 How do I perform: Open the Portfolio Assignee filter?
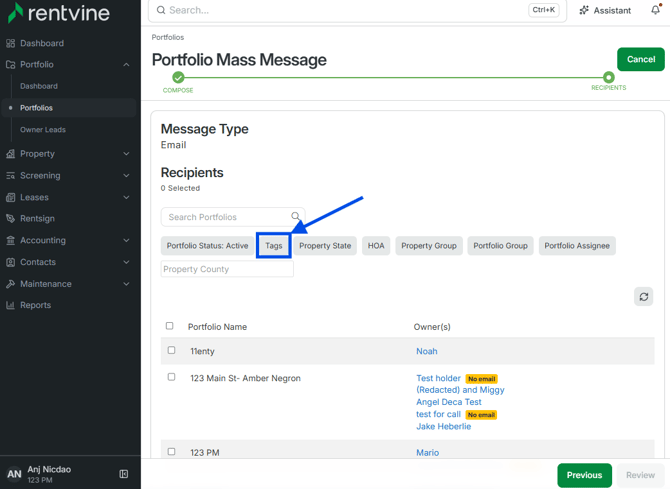(x=577, y=246)
